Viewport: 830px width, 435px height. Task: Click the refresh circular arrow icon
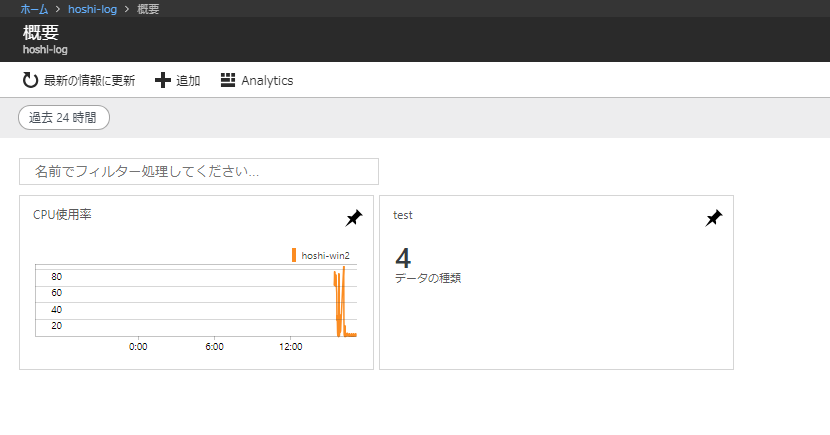point(30,80)
